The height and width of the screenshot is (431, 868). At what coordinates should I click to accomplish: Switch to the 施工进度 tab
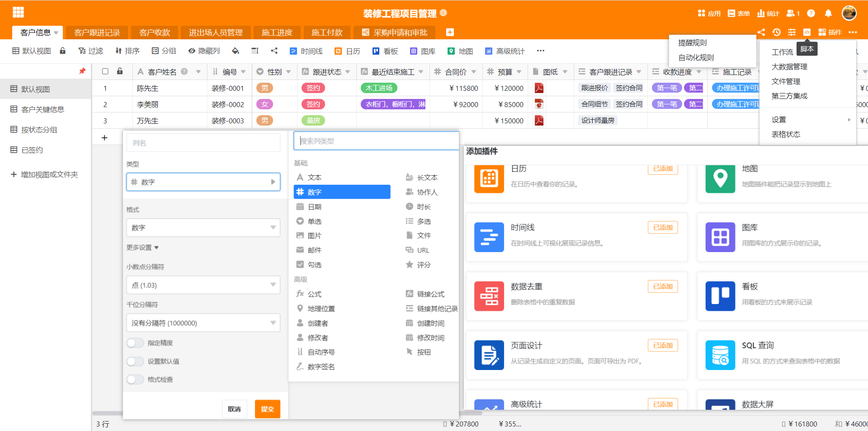click(277, 33)
